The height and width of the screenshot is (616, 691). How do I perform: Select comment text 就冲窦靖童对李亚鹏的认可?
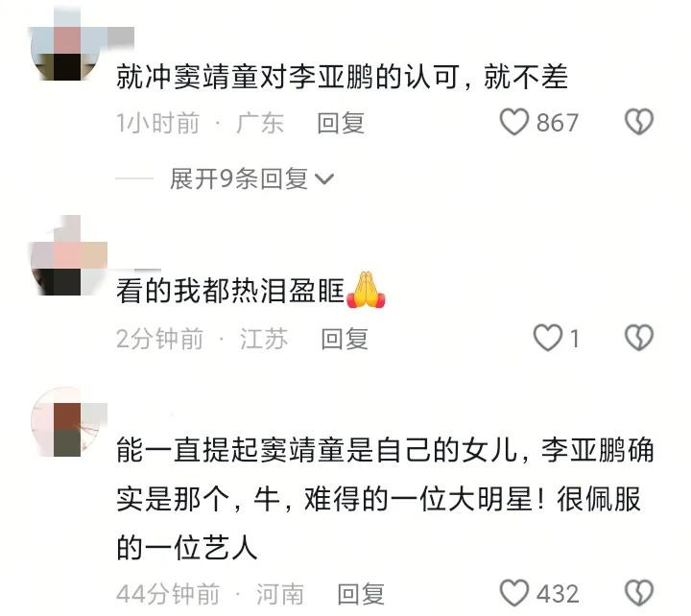click(x=288, y=77)
